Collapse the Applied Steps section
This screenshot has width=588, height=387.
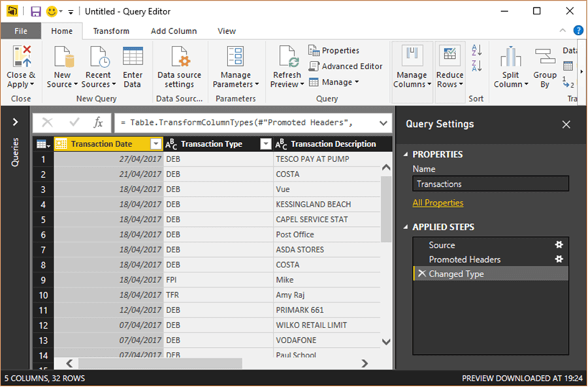click(407, 227)
